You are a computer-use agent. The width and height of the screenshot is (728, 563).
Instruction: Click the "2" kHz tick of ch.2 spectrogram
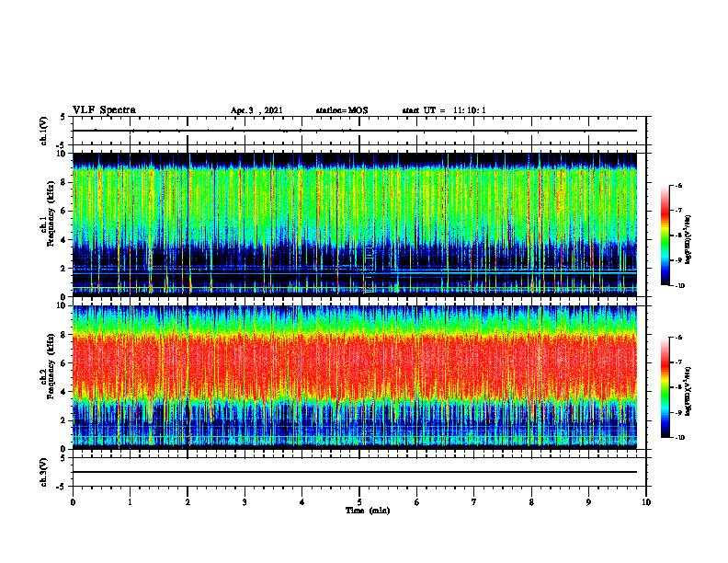(x=63, y=420)
